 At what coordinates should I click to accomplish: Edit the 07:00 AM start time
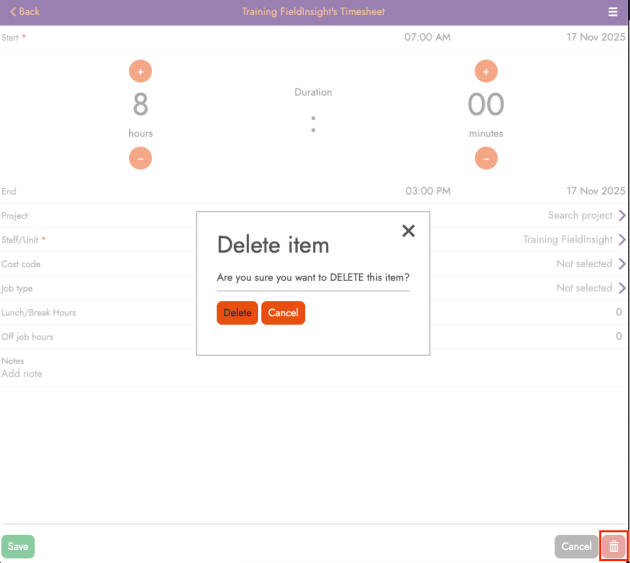(427, 37)
